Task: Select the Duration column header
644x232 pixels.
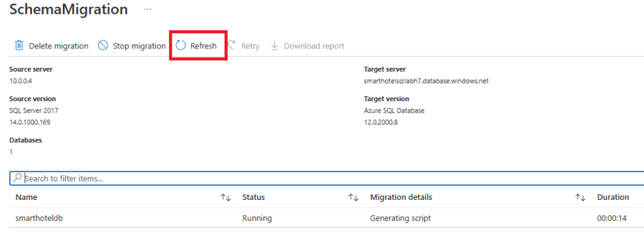Action: 613,197
